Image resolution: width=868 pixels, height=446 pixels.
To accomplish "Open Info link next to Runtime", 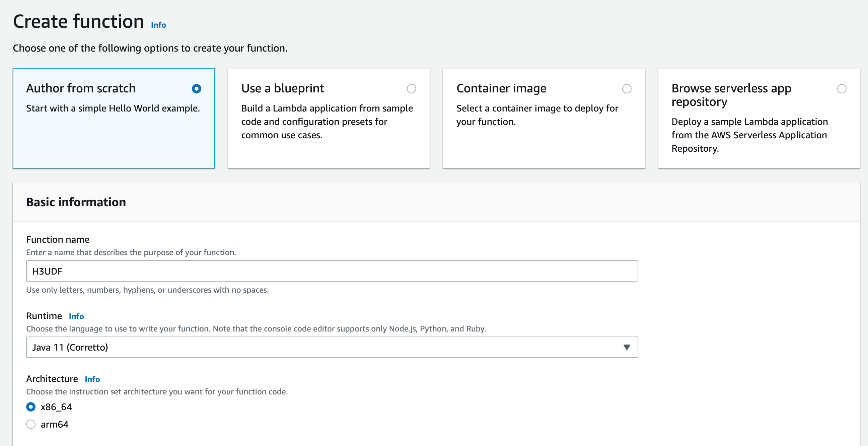I will coord(76,316).
